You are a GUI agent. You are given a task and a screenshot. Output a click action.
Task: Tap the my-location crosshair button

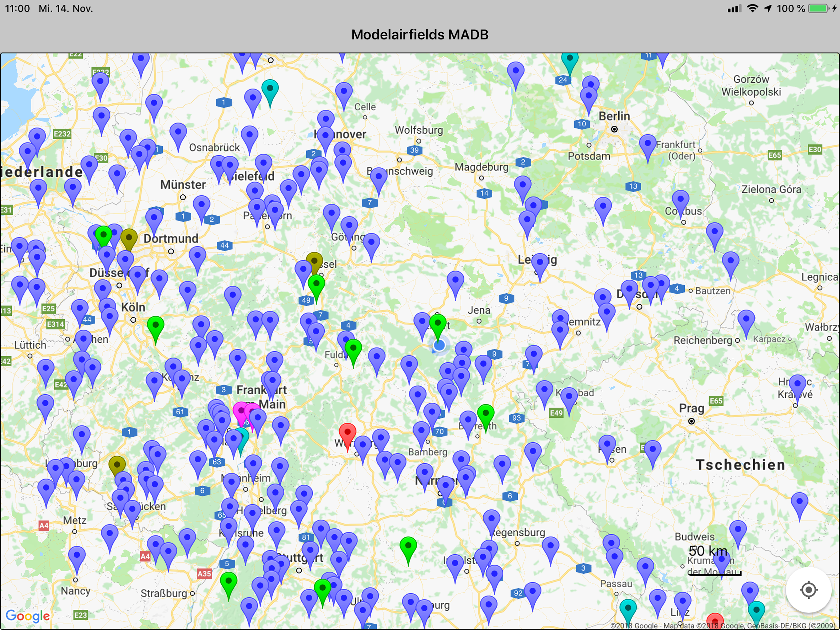tap(808, 590)
